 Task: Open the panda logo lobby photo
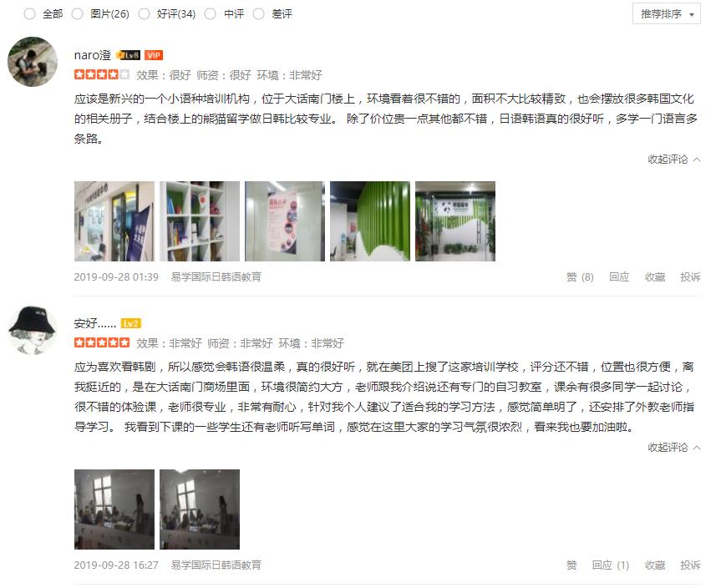pos(455,221)
